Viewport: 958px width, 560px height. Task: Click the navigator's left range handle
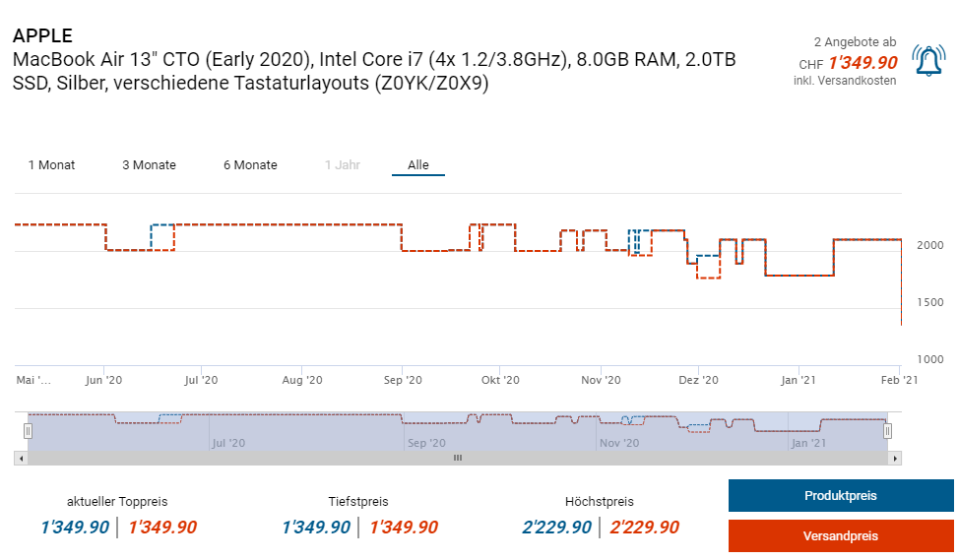tap(28, 431)
